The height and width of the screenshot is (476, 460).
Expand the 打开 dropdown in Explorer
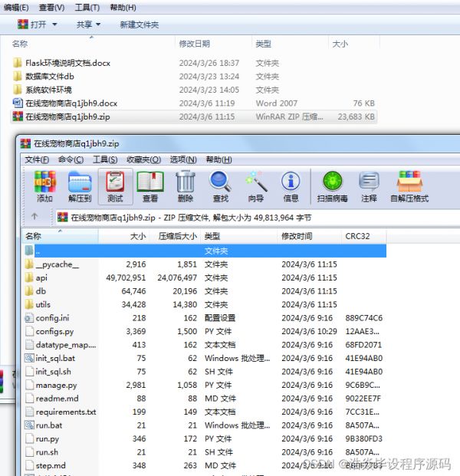click(x=33, y=25)
